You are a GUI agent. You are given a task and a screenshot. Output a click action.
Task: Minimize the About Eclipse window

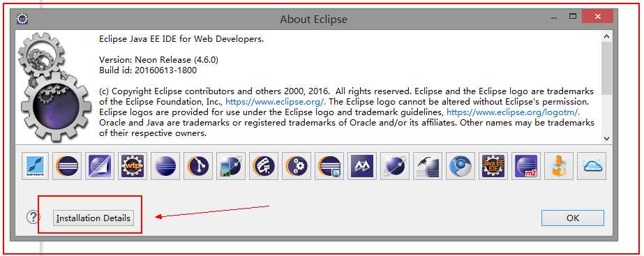(555, 17)
